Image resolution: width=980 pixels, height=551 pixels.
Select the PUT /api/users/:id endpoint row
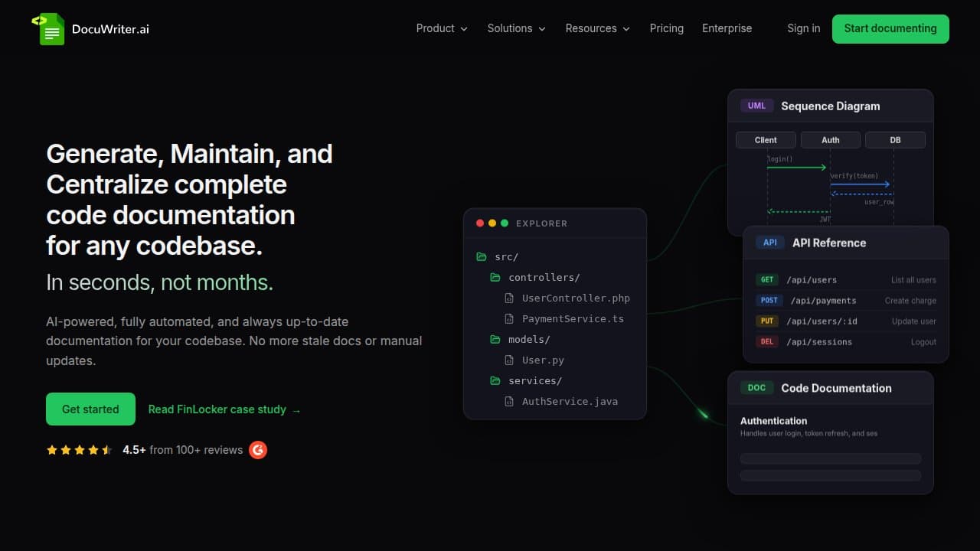tap(846, 321)
